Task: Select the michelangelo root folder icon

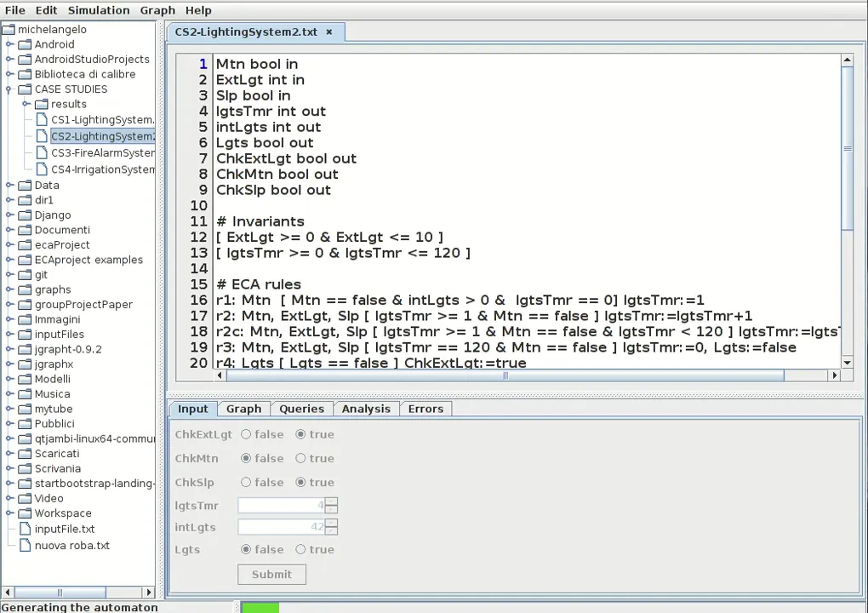Action: pyautogui.click(x=9, y=29)
